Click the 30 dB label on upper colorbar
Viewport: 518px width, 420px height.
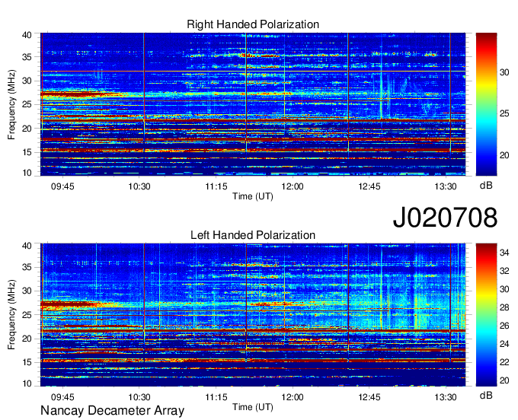tap(504, 72)
